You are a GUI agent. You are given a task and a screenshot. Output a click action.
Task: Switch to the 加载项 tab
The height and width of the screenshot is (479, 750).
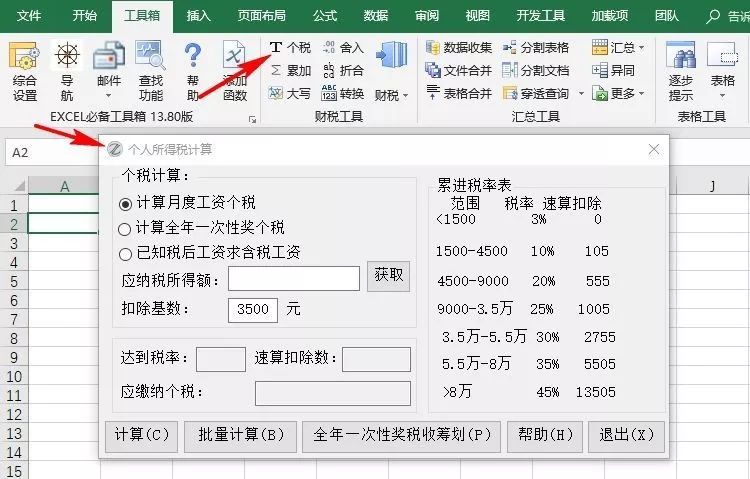click(610, 16)
